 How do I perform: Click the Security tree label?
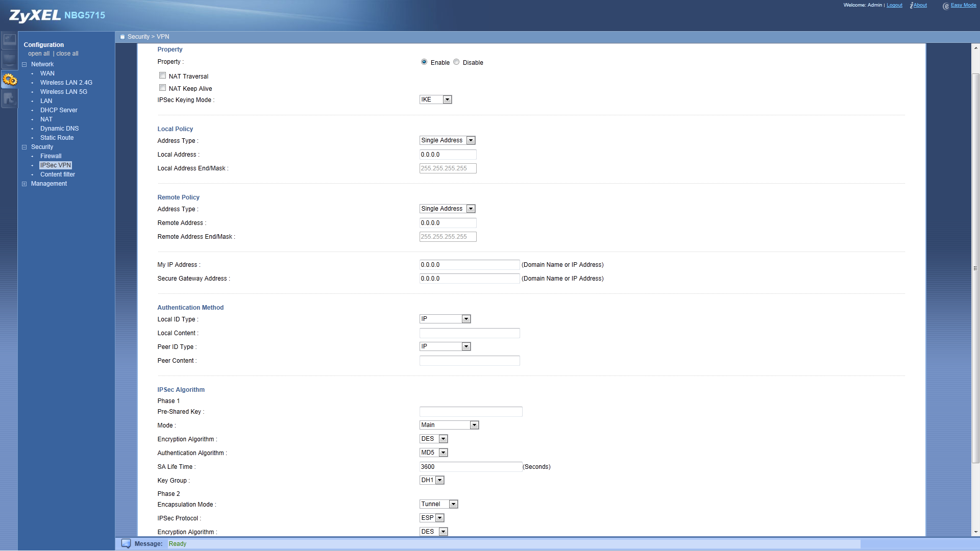coord(42,147)
